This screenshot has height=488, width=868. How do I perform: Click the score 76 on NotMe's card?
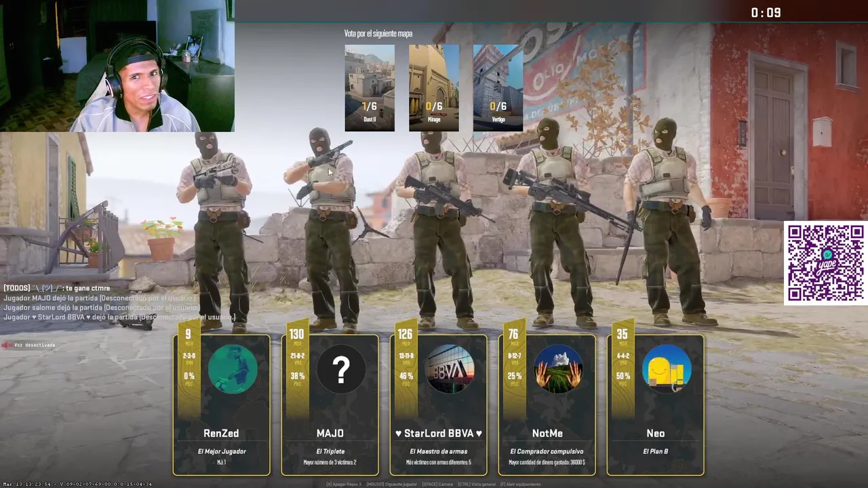513,334
